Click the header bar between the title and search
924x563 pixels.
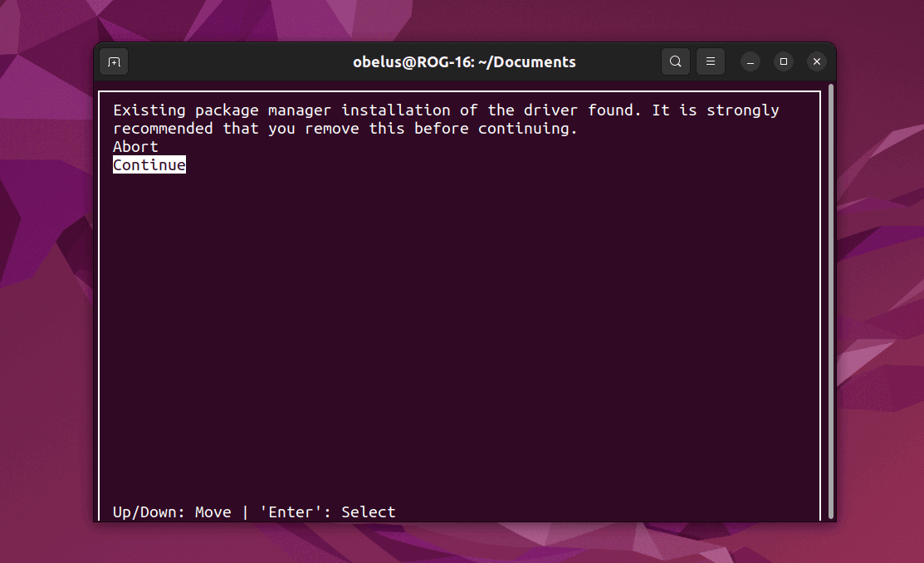click(618, 62)
